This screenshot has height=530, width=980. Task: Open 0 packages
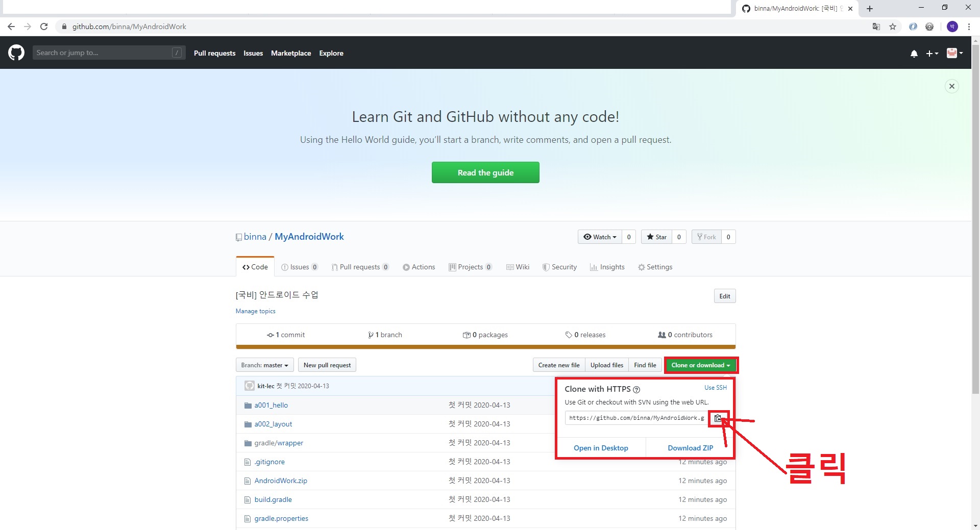(485, 335)
